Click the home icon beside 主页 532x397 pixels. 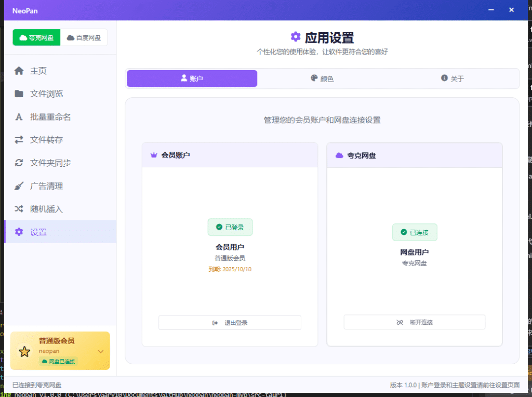point(19,71)
